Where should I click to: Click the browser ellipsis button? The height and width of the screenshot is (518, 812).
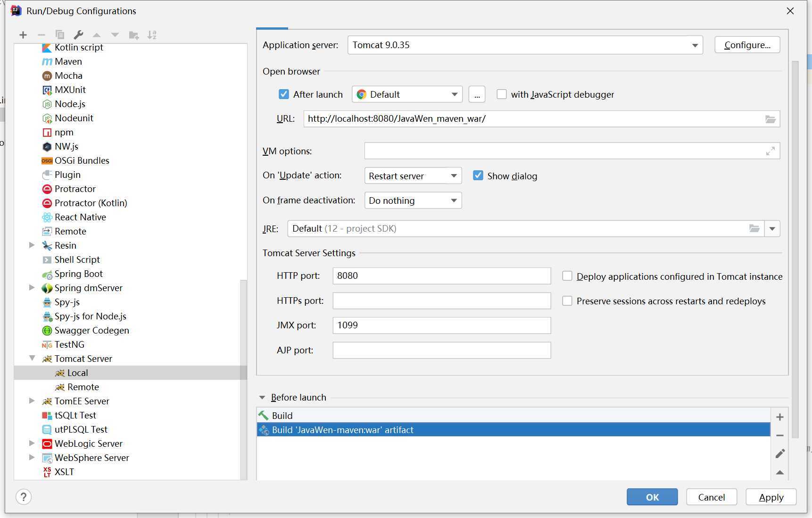pos(477,94)
